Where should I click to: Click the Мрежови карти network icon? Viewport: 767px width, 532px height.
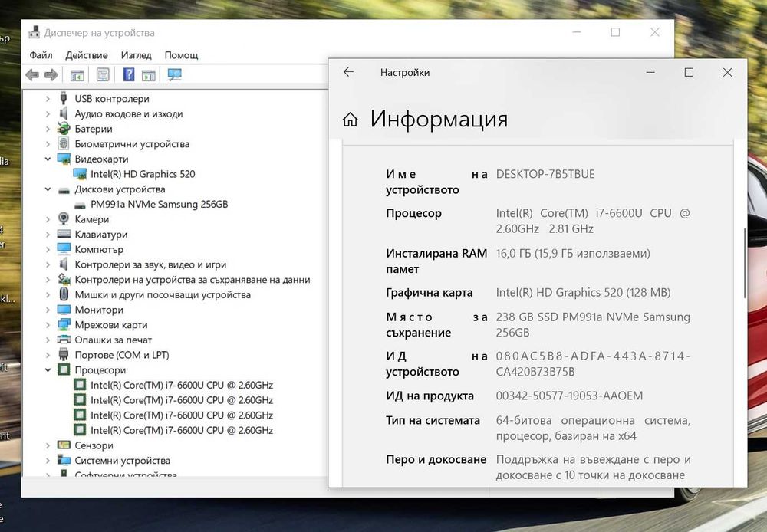point(64,324)
